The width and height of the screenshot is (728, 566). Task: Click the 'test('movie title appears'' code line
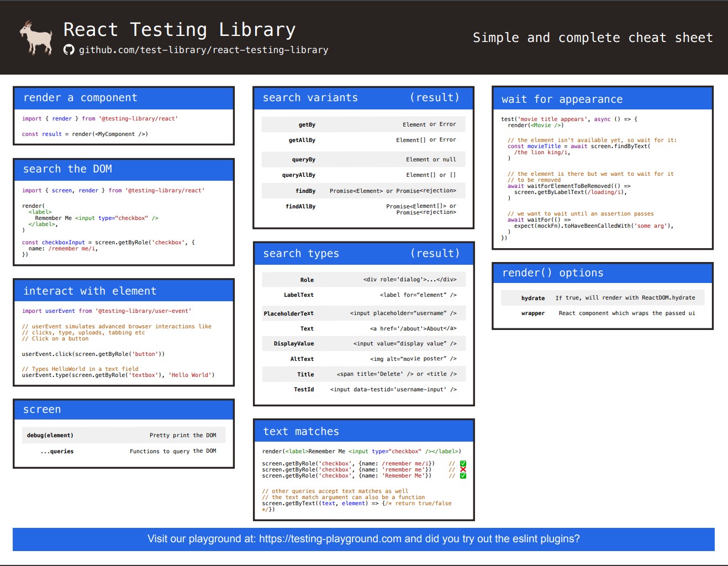click(569, 119)
